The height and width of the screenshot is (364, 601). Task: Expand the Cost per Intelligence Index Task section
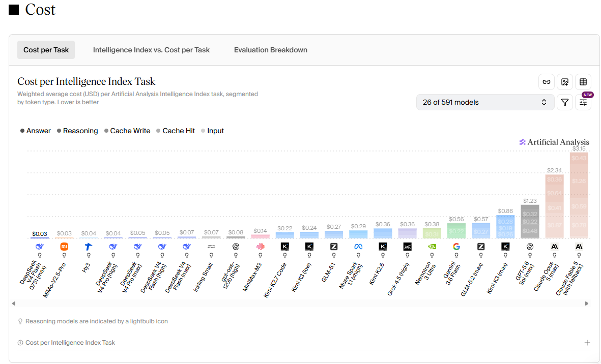point(587,343)
